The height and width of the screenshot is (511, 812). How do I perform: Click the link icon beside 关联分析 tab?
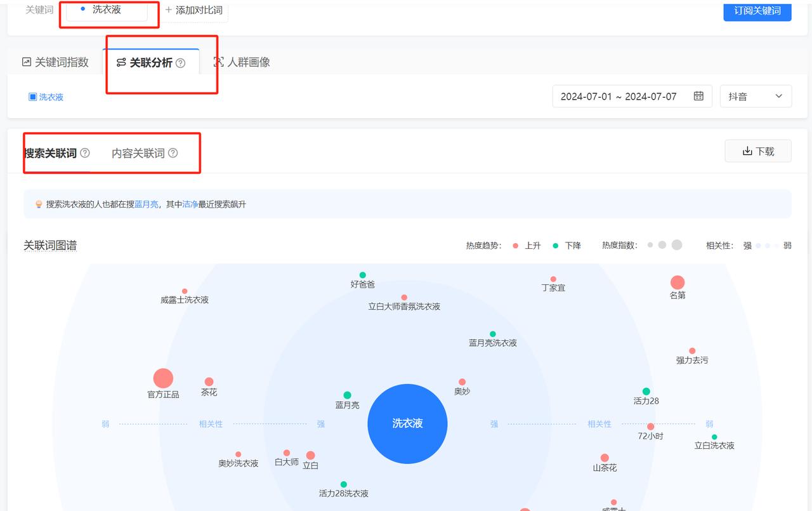coord(122,62)
